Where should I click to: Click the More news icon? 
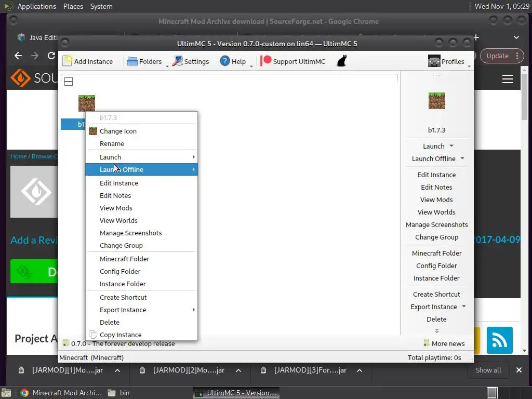pyautogui.click(x=427, y=343)
